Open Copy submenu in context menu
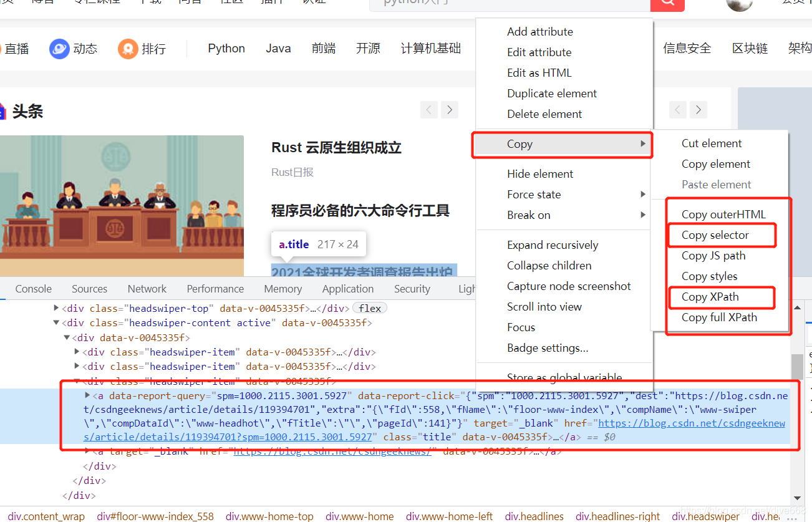 [563, 144]
